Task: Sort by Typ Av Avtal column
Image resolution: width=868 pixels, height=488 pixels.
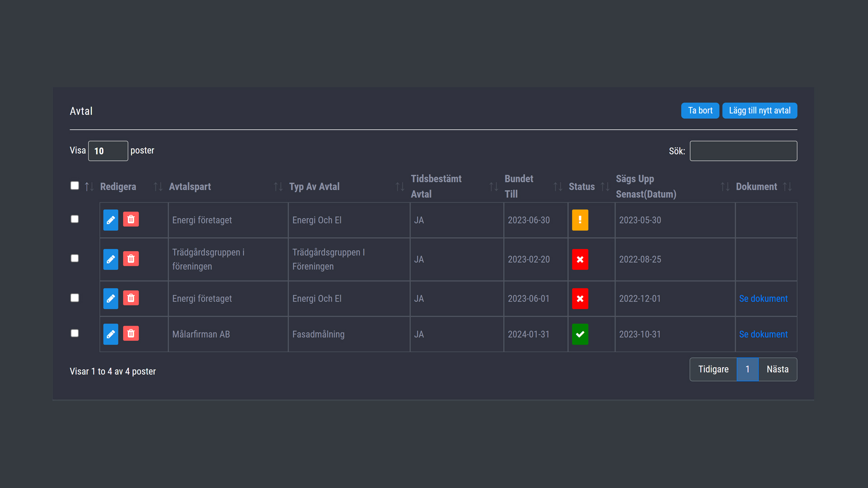Action: pos(314,187)
